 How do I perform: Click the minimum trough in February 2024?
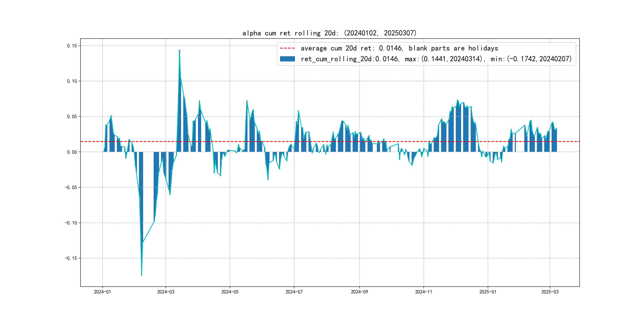click(142, 274)
